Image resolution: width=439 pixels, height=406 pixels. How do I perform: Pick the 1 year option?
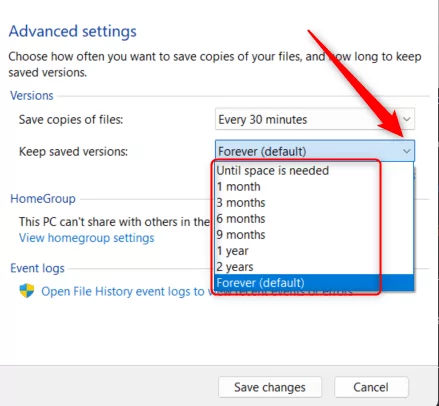point(314,251)
